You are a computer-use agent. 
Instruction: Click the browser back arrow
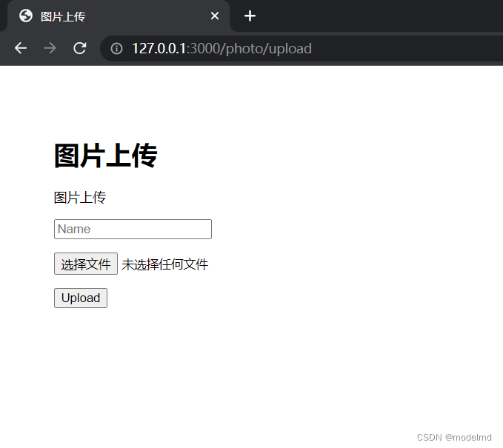point(21,48)
